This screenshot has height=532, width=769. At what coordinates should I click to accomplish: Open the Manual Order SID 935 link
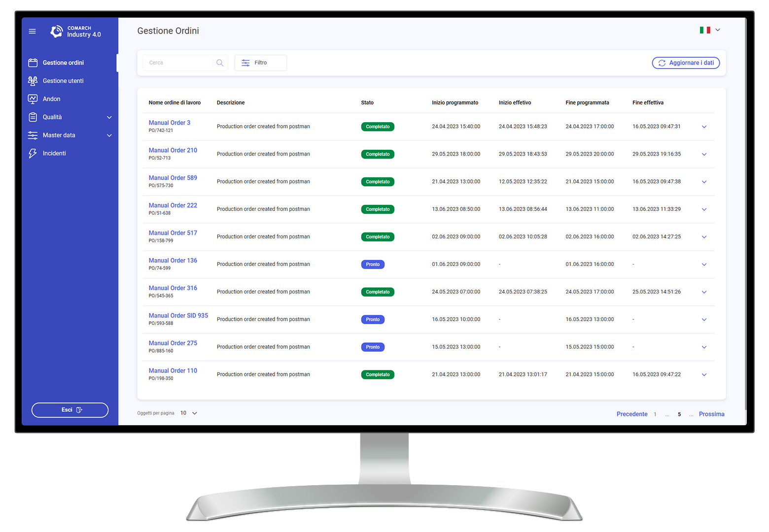pyautogui.click(x=178, y=316)
